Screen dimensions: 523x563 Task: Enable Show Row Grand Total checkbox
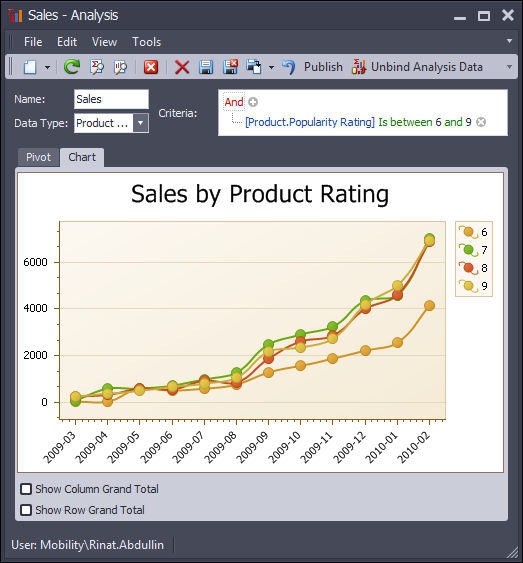[26, 510]
